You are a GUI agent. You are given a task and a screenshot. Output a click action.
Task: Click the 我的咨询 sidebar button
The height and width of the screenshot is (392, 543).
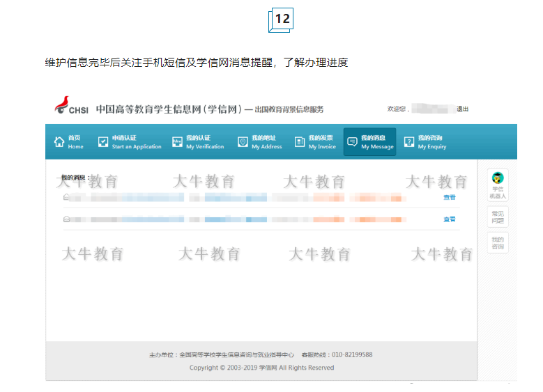498,243
